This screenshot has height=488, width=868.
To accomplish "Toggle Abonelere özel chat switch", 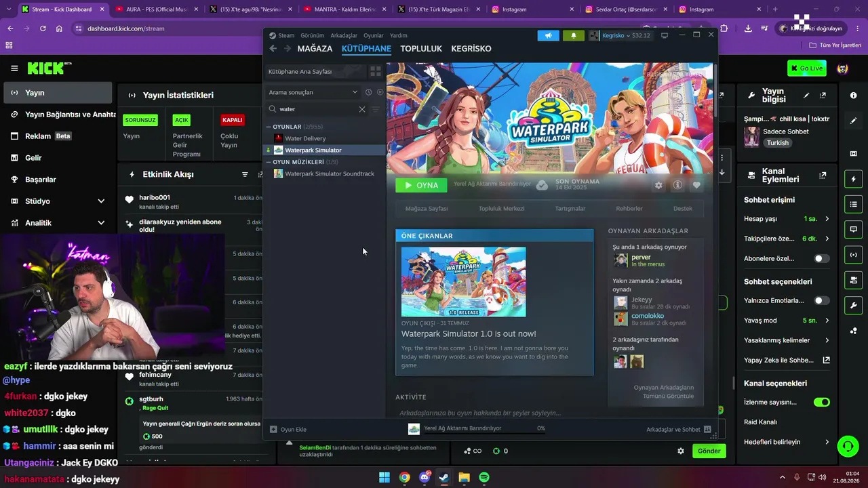I will [821, 258].
